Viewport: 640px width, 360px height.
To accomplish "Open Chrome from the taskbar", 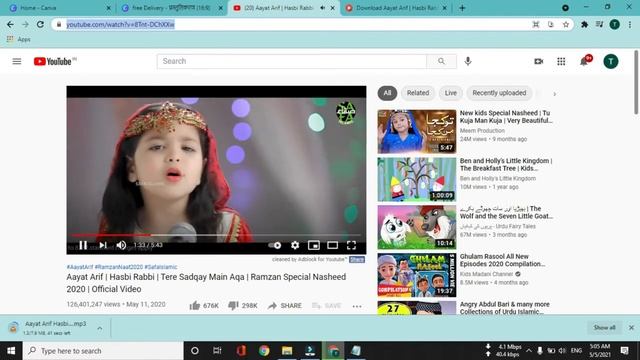I will point(264,351).
